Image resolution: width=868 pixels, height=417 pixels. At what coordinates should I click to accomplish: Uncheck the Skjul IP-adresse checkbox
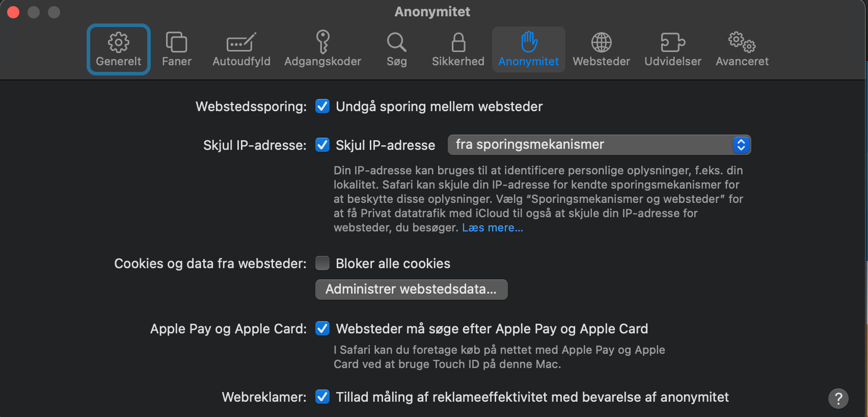322,145
